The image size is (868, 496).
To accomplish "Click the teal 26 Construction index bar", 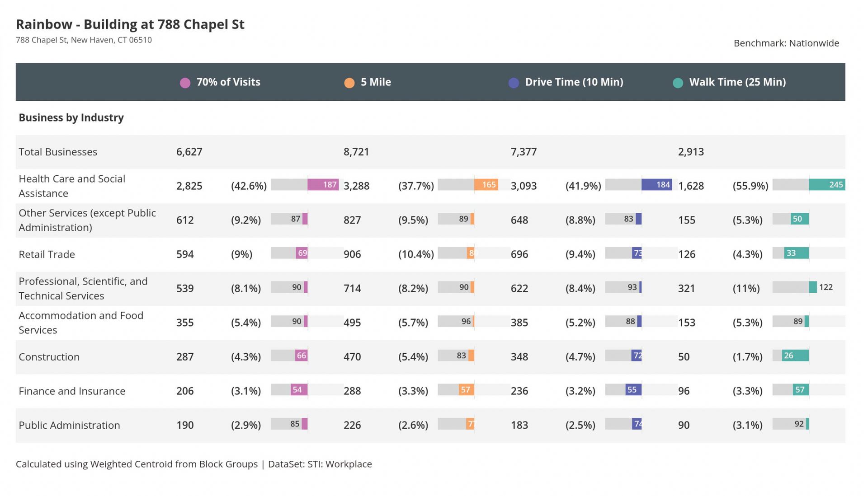I will pos(795,356).
